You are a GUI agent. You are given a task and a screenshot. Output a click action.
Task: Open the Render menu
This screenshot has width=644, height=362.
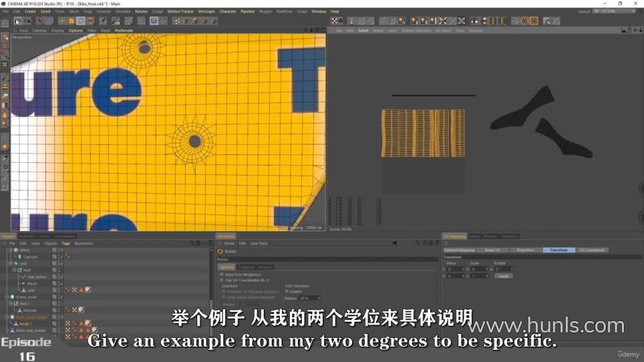coord(141,11)
